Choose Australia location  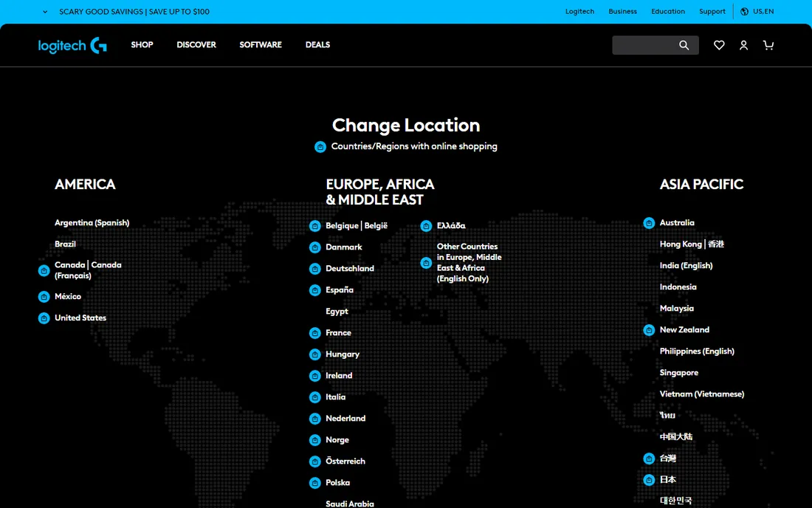tap(677, 223)
